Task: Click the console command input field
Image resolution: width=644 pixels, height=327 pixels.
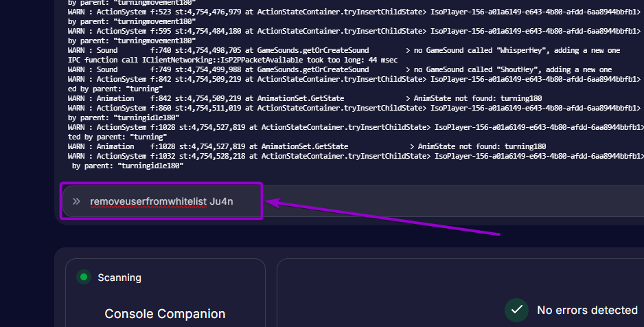Action: 353,201
